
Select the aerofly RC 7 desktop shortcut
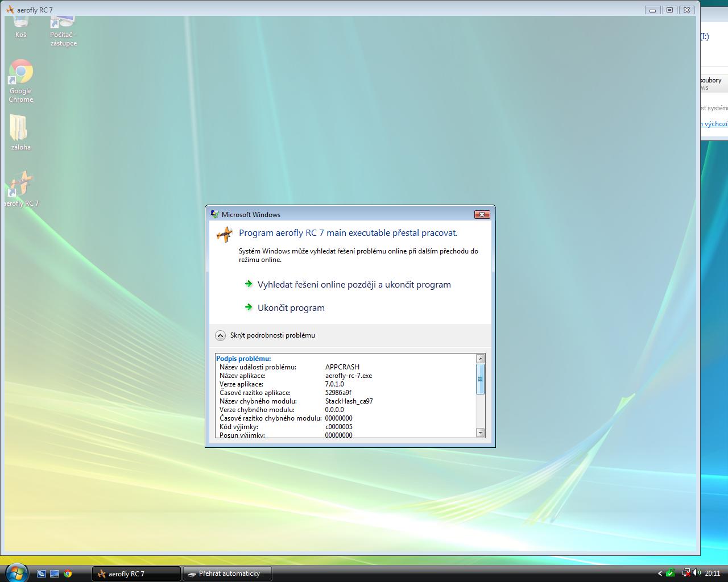point(21,189)
